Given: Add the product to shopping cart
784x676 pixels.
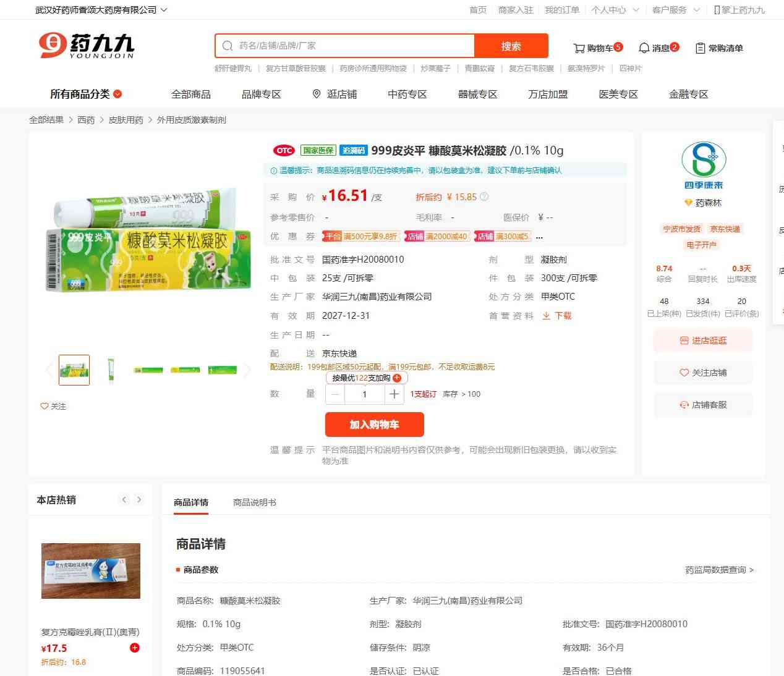Looking at the screenshot, I should coord(374,425).
